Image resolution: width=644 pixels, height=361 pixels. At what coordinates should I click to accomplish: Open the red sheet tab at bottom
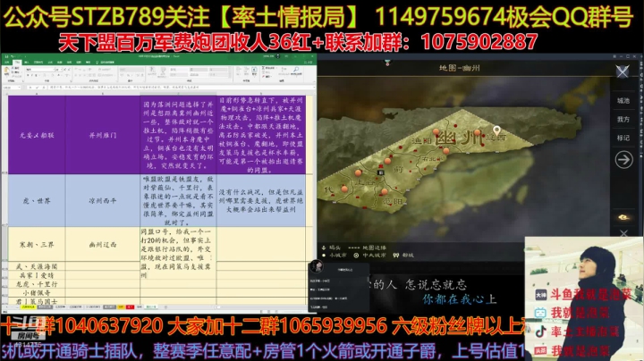pos(131,306)
